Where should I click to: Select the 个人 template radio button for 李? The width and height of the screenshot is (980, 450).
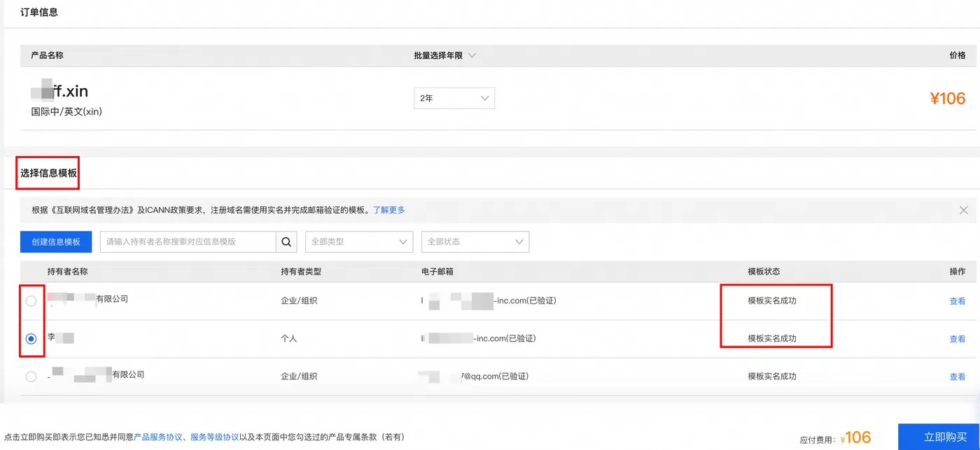(x=31, y=339)
